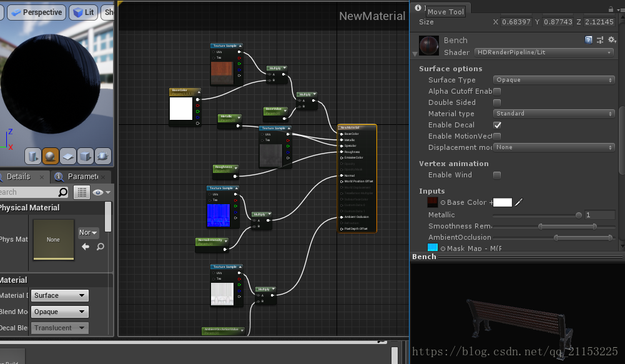Open the Perspective viewport menu
Screen dimensions: 625x364
point(37,12)
